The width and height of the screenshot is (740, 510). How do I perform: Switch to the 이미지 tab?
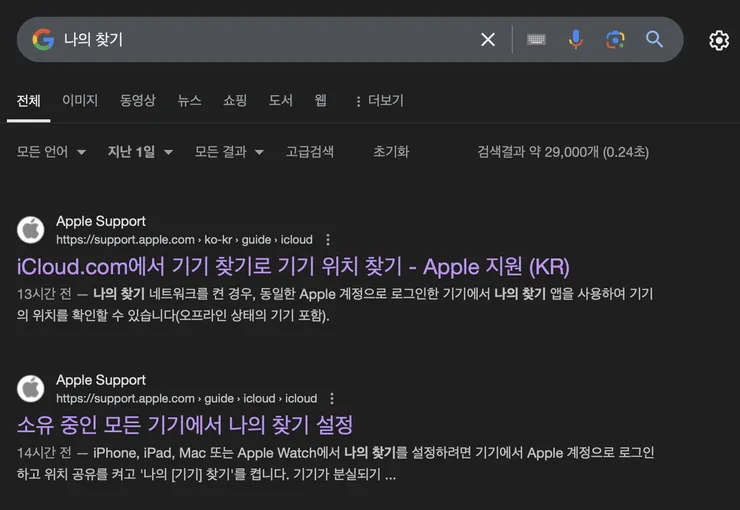coord(80,101)
